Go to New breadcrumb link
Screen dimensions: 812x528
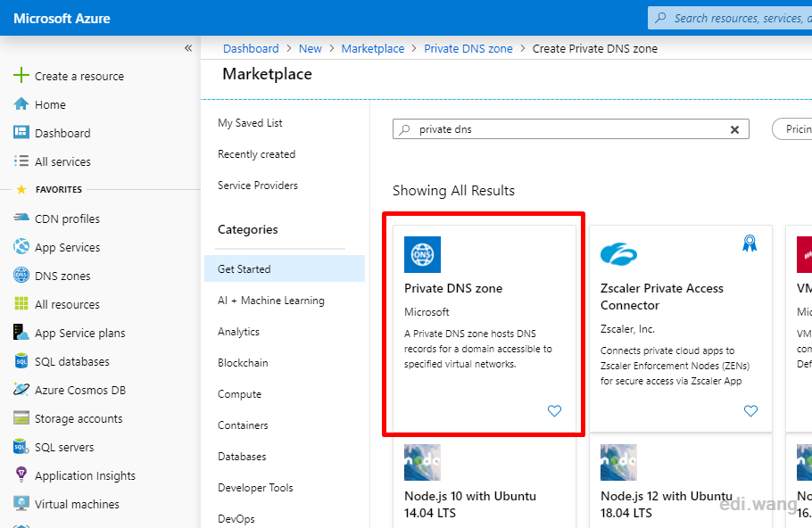(311, 49)
